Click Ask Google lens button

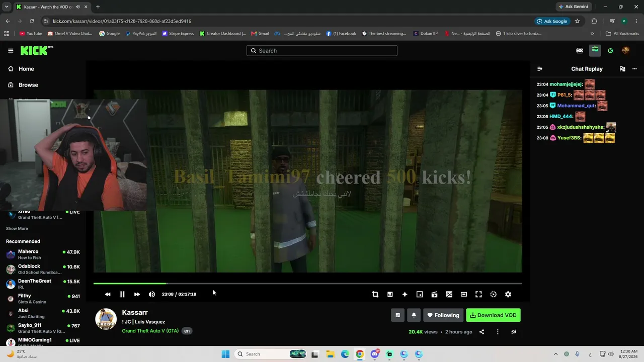pyautogui.click(x=552, y=21)
